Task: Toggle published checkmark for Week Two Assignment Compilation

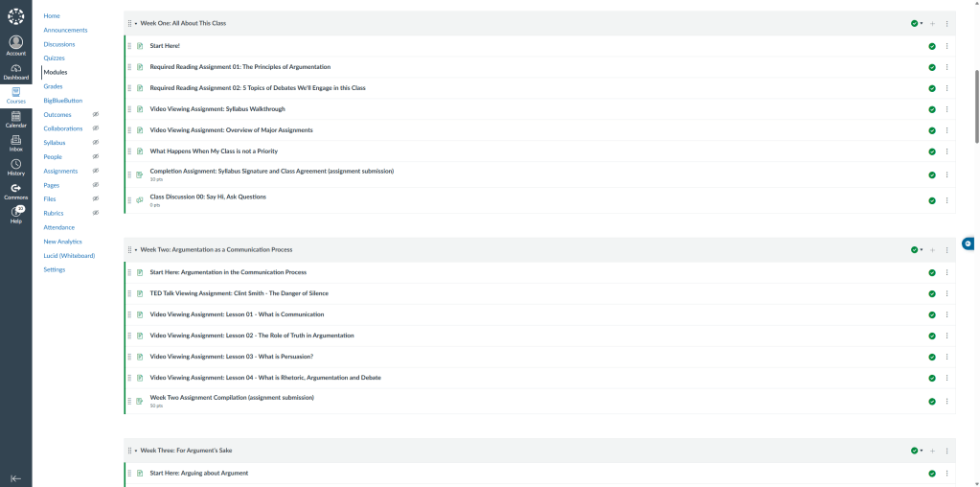Action: [932, 401]
